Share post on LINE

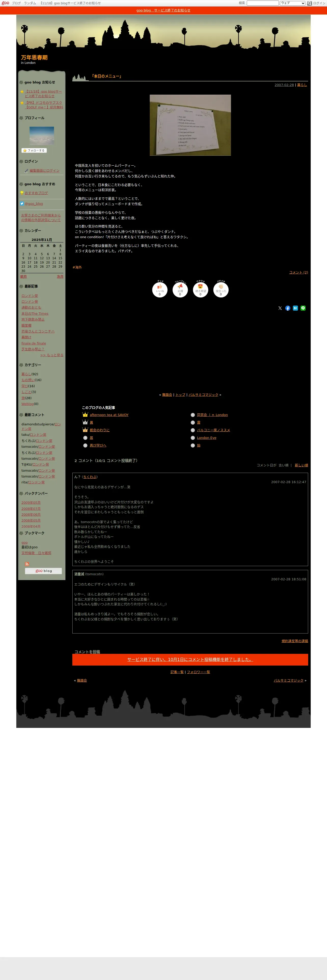click(x=303, y=308)
